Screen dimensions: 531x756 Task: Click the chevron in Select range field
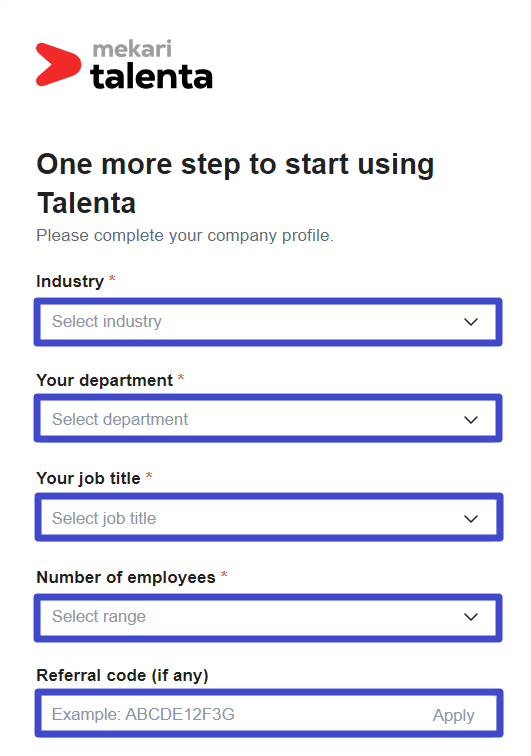coord(471,617)
